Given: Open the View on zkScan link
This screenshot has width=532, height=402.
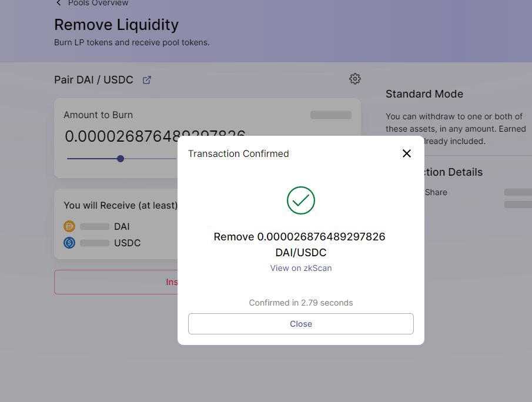Looking at the screenshot, I should click(300, 268).
